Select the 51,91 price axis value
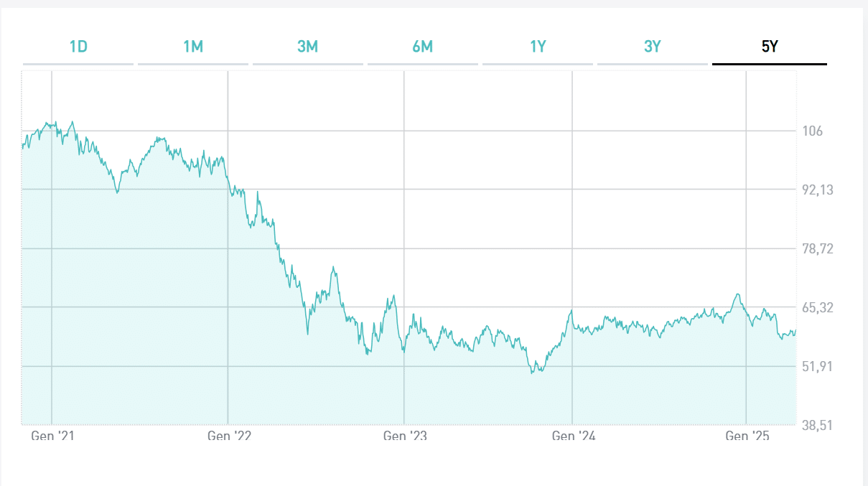This screenshot has width=868, height=486. click(x=817, y=367)
